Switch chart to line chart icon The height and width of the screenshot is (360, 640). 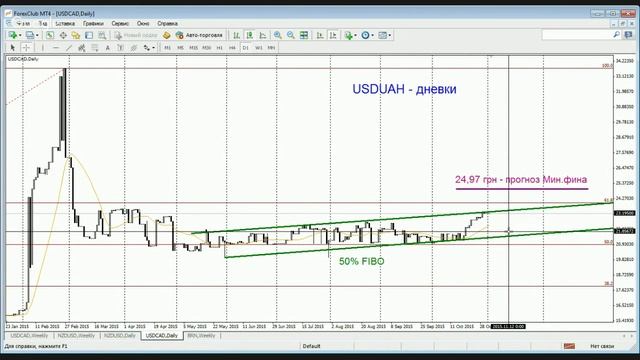click(x=263, y=36)
